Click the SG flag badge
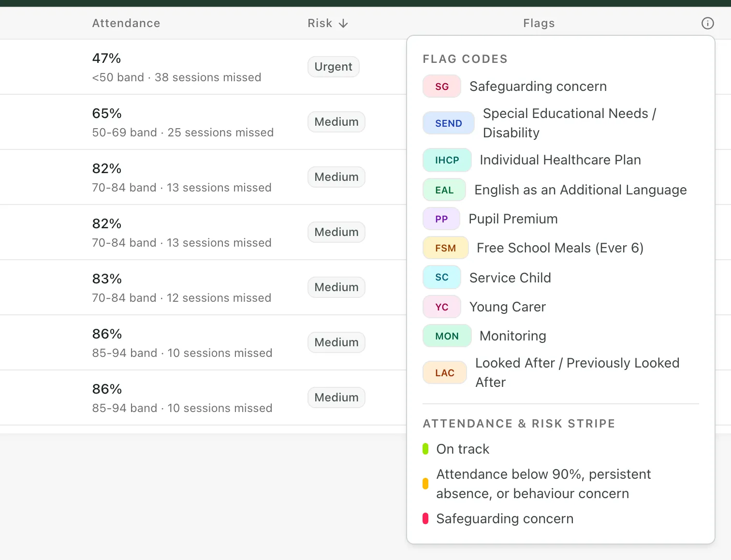Screen dimensions: 731x560 pyautogui.click(x=442, y=87)
